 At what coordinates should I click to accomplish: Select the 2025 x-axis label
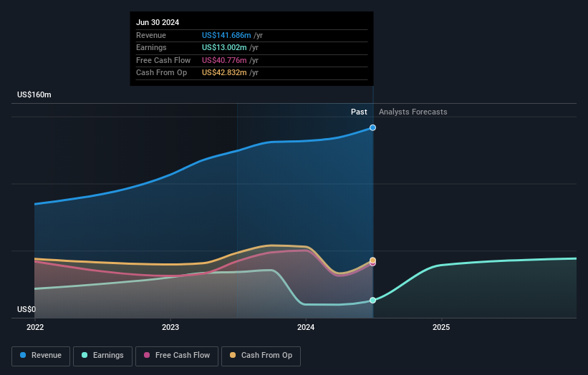pos(441,327)
